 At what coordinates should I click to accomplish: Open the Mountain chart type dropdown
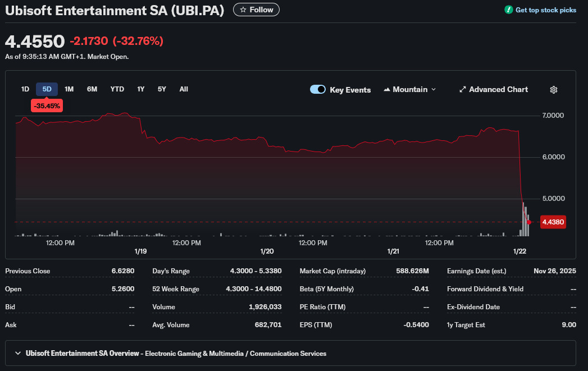click(410, 90)
